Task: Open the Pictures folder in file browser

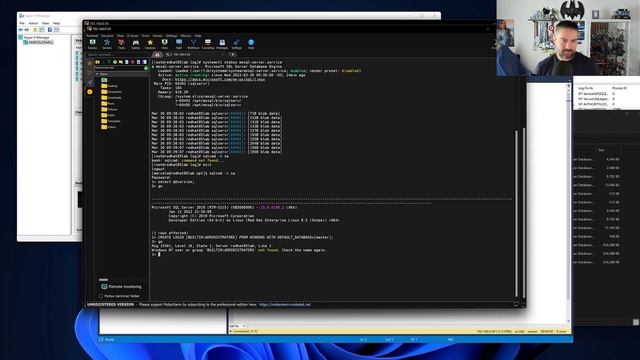Action: point(109,109)
